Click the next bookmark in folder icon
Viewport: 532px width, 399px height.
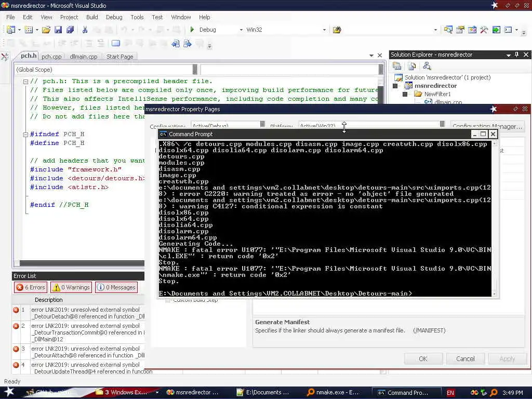[x=187, y=43]
